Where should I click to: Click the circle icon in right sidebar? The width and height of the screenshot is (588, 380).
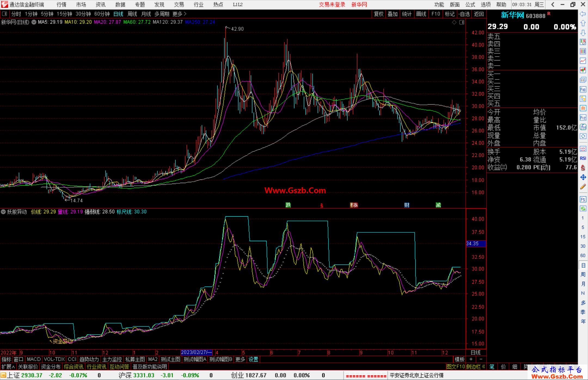pos(583,136)
